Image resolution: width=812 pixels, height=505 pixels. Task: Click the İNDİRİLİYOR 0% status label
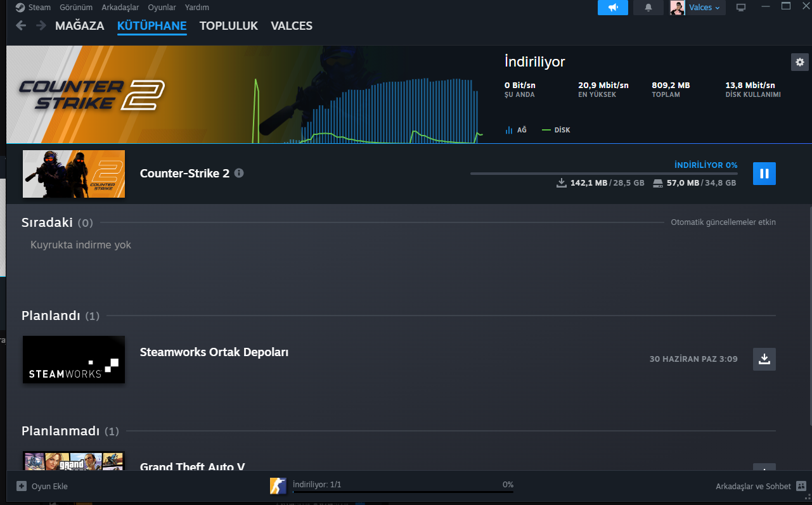[706, 165]
